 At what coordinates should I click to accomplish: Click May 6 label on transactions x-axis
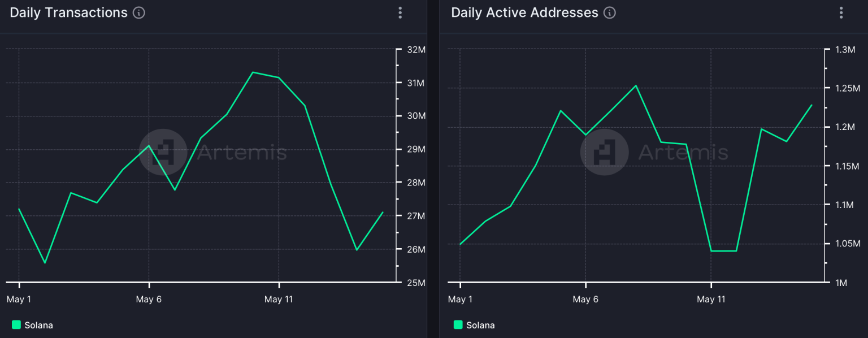[x=149, y=300]
